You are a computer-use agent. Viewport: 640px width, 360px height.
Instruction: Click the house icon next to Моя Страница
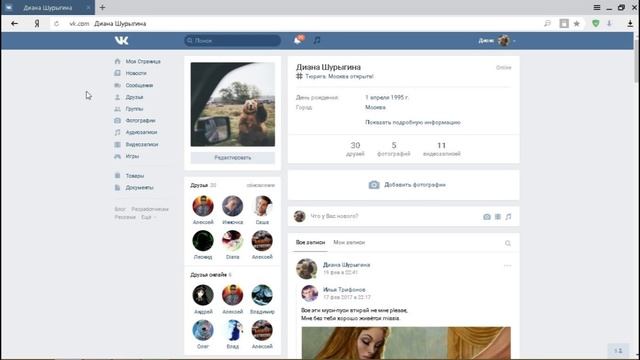click(x=118, y=61)
